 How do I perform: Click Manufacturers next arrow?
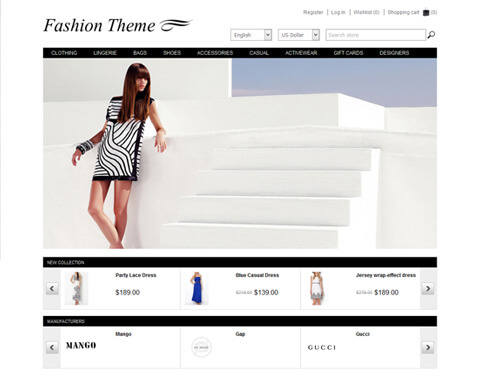click(x=428, y=347)
